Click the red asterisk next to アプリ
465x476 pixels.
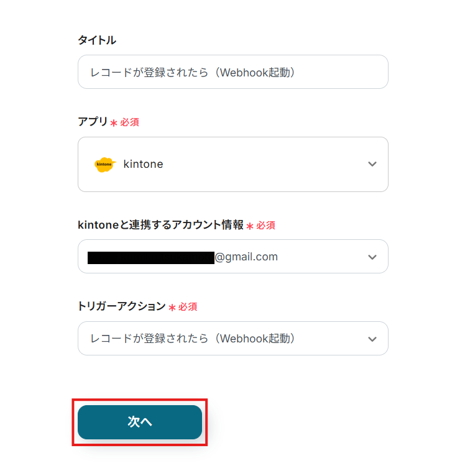(114, 123)
